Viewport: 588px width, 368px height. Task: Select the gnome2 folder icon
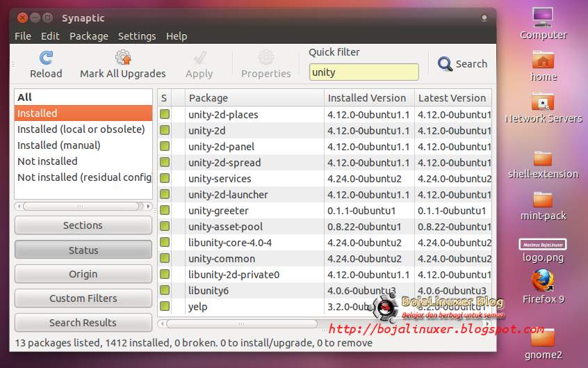(543, 337)
